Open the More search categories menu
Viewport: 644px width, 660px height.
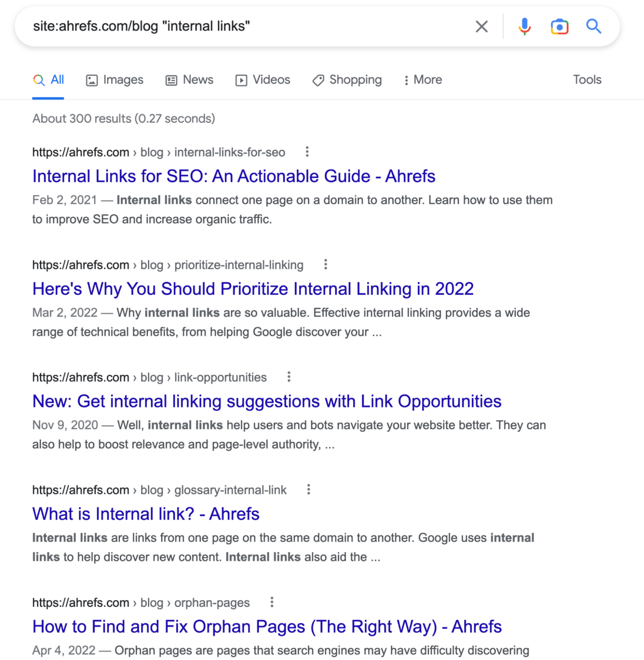(422, 80)
